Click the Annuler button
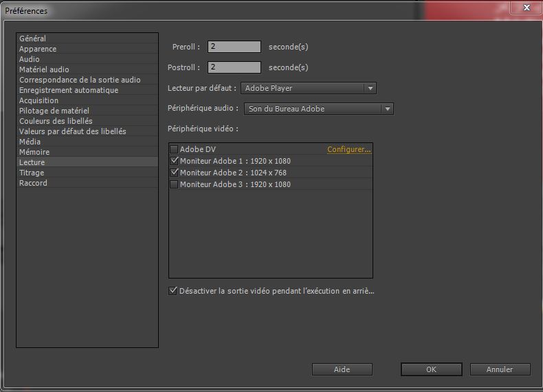The width and height of the screenshot is (543, 392). click(500, 369)
